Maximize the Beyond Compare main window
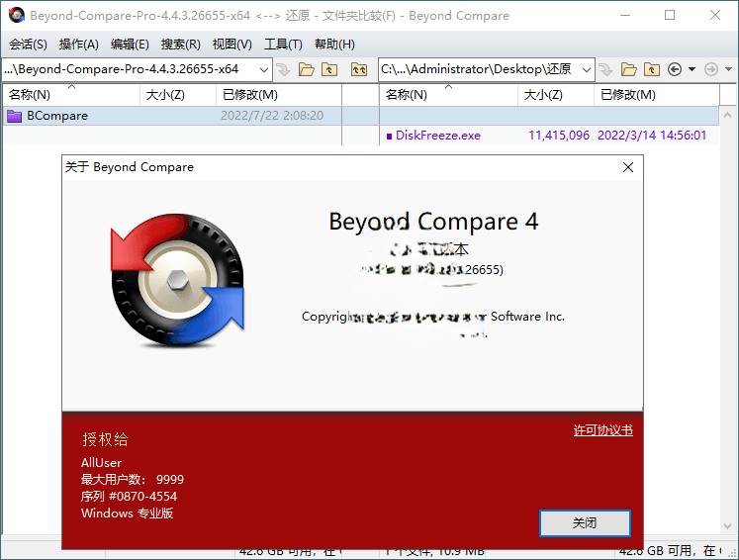Image resolution: width=739 pixels, height=560 pixels. 670,15
